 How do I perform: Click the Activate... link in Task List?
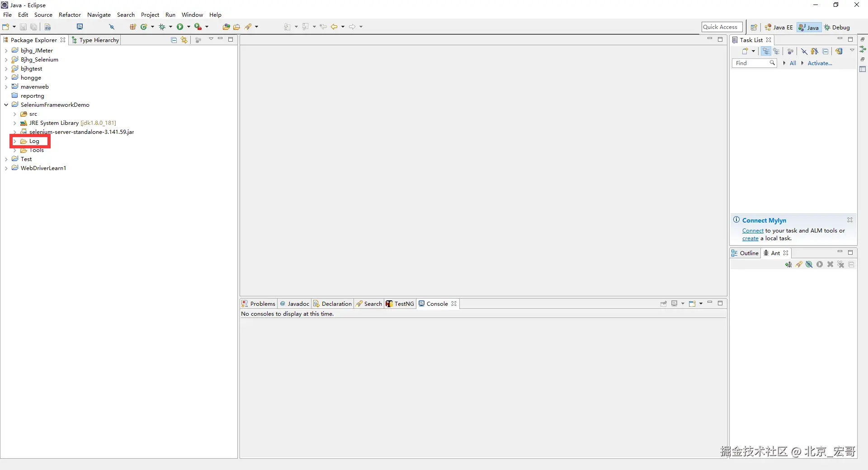[x=820, y=63]
